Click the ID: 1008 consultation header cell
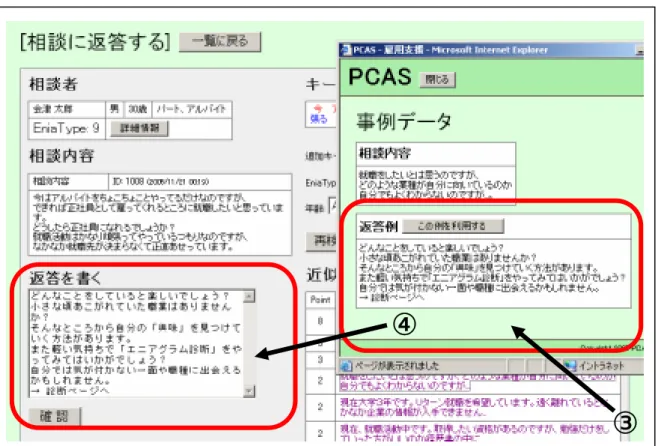The image size is (658, 446). [200, 182]
